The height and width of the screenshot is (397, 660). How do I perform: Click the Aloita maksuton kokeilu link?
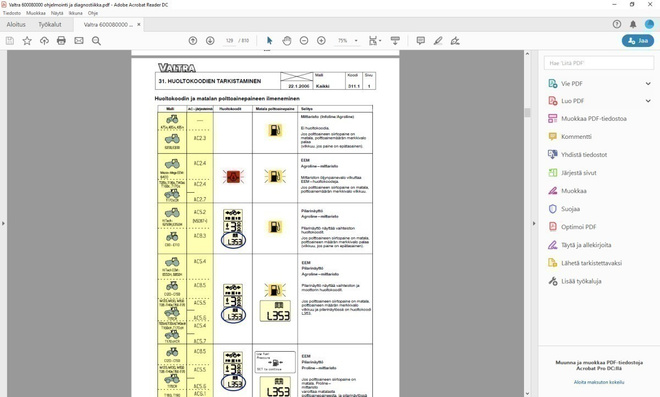(x=599, y=382)
